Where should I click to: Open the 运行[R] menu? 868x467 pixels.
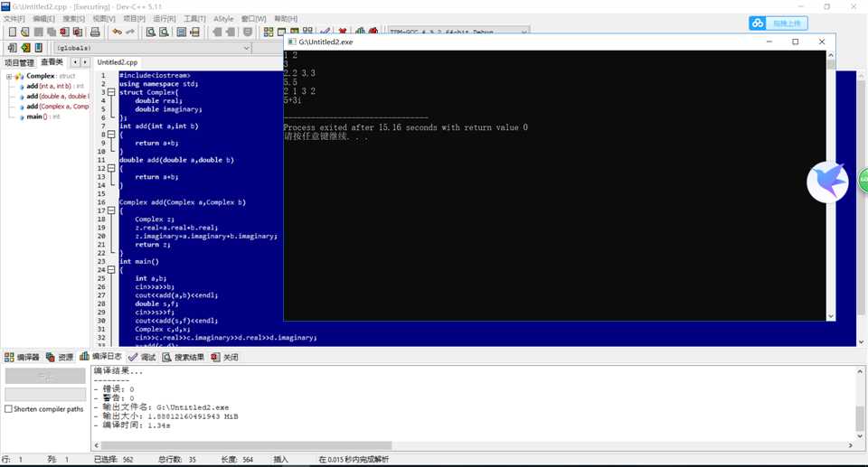[x=165, y=19]
